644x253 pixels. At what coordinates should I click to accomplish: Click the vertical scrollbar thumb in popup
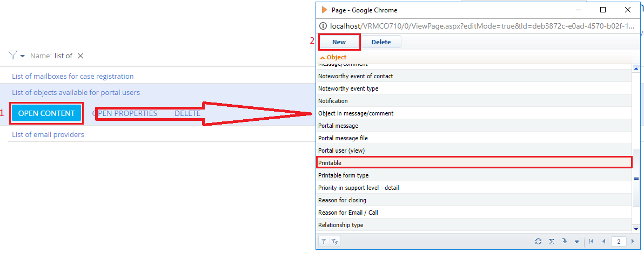click(636, 179)
